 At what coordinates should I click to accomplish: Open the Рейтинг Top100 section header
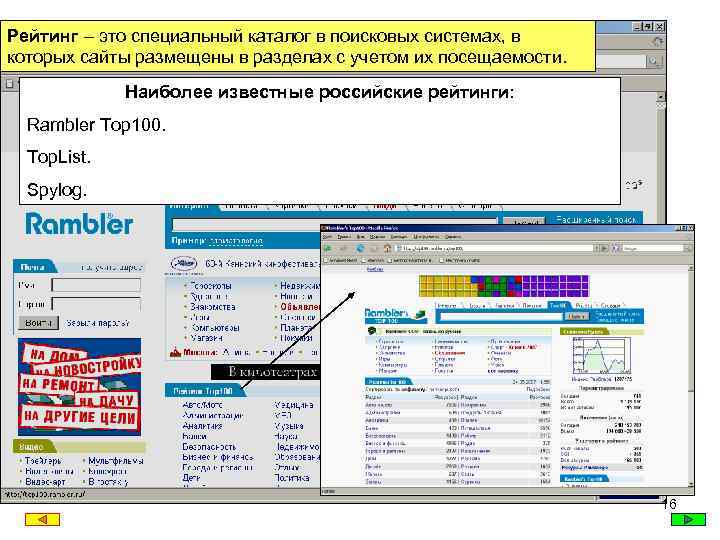(203, 391)
